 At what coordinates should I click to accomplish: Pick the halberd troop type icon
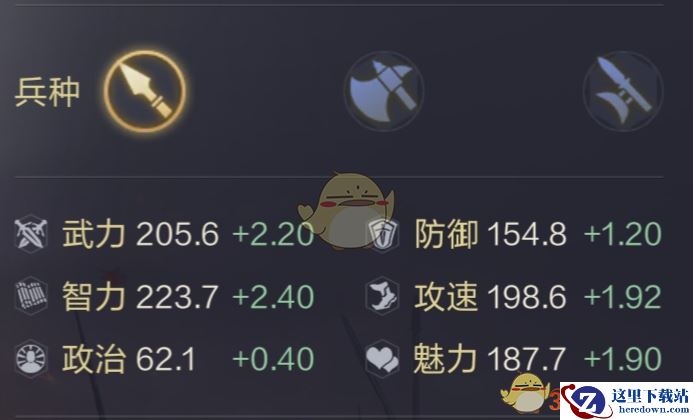623,91
